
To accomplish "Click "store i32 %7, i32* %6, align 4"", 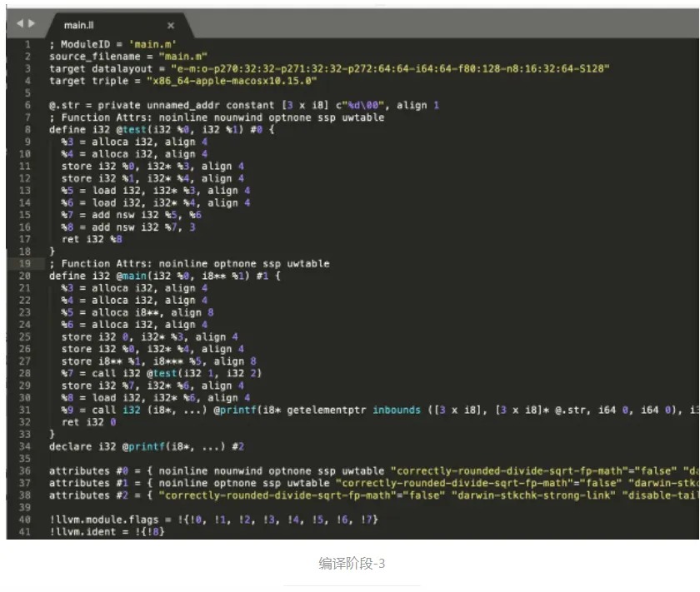I will pyautogui.click(x=152, y=386).
